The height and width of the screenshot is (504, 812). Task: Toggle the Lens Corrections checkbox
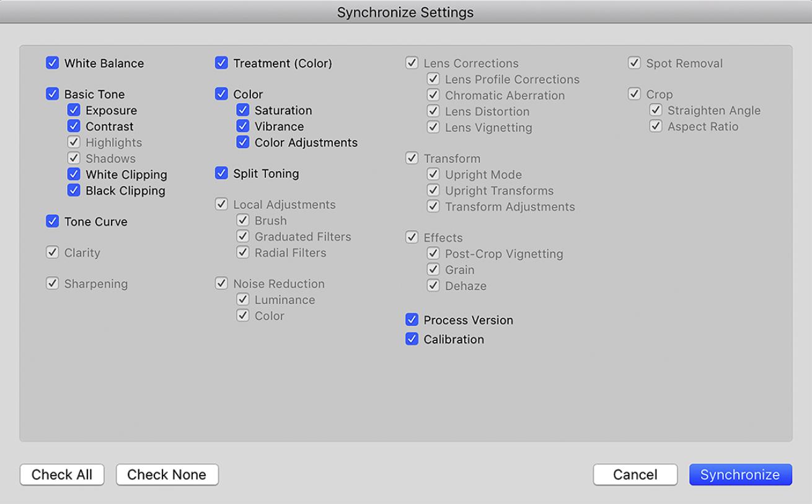click(x=412, y=63)
